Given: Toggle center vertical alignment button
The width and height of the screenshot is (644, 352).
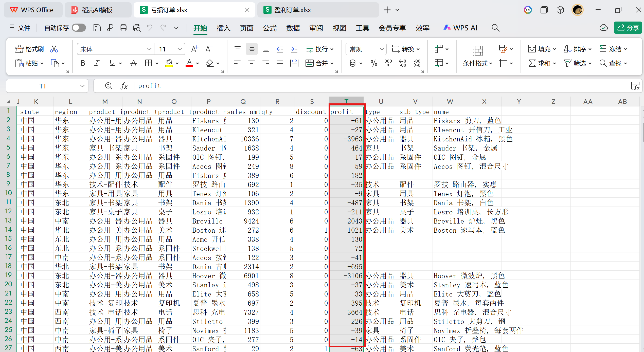Looking at the screenshot, I should click(252, 49).
